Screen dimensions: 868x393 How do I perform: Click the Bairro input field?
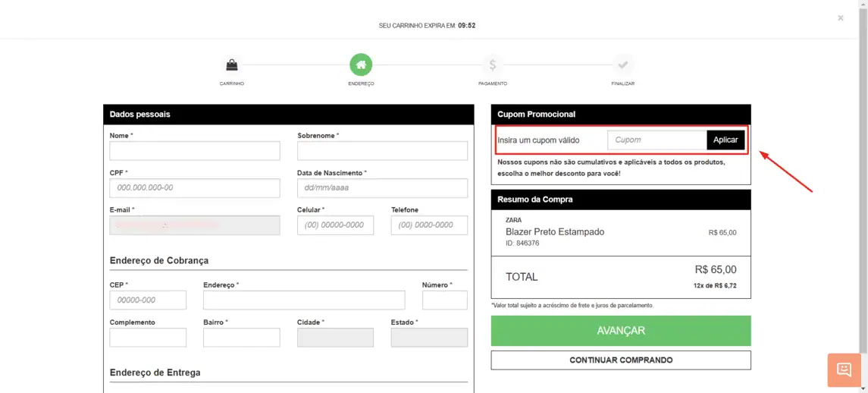coord(241,338)
